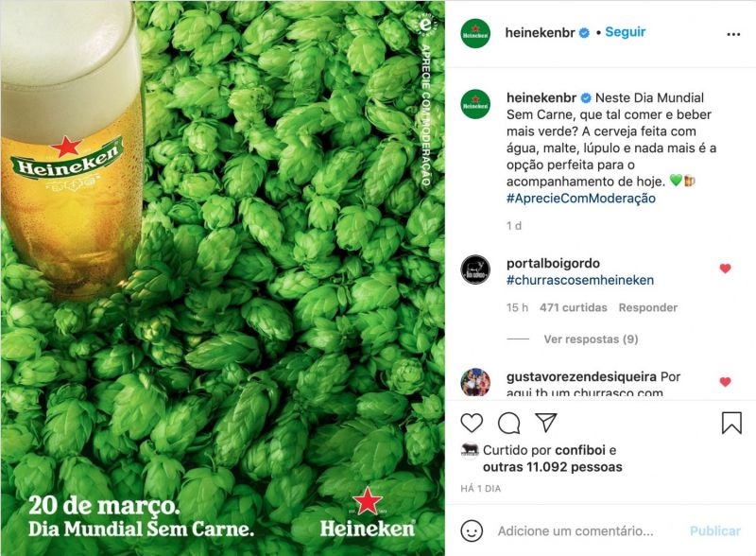756x556 pixels.
Task: Open portalboigordo profile picture
Action: (475, 269)
